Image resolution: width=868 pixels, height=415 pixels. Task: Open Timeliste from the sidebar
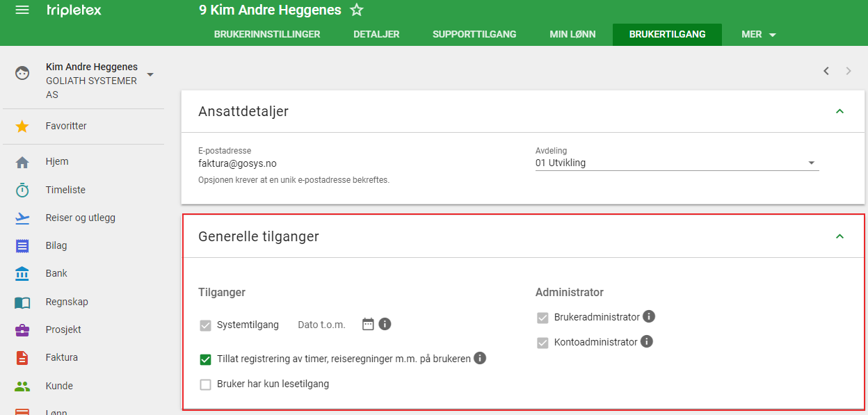click(x=65, y=190)
